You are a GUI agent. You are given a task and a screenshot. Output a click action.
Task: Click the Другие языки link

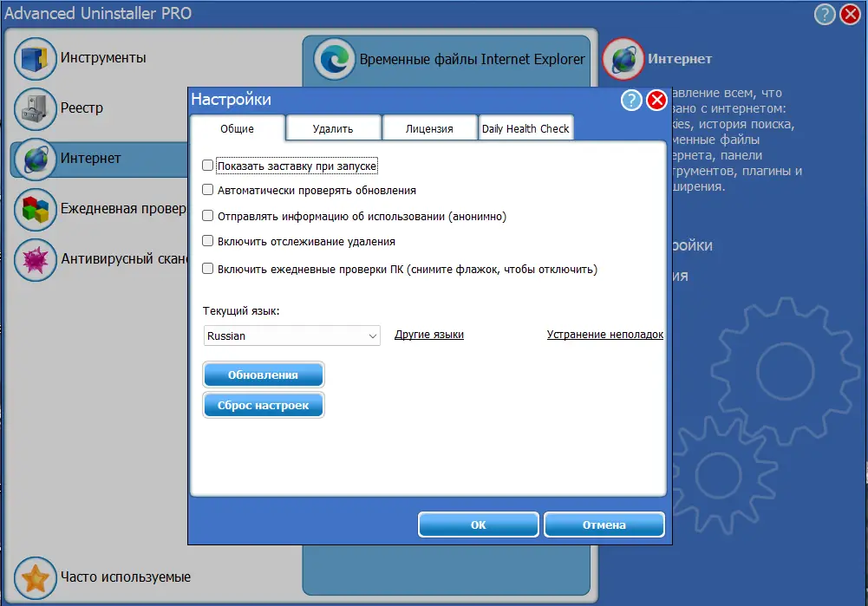429,335
